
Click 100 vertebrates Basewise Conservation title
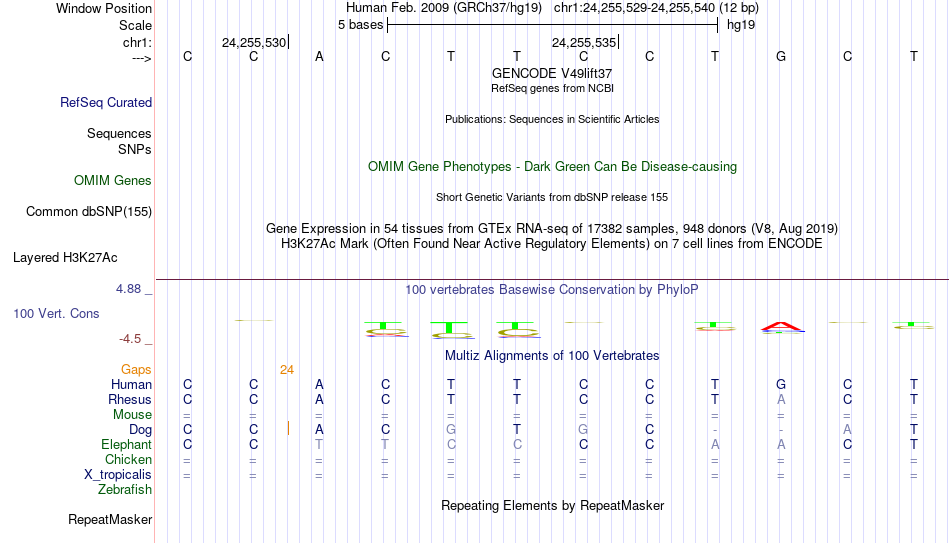click(552, 290)
